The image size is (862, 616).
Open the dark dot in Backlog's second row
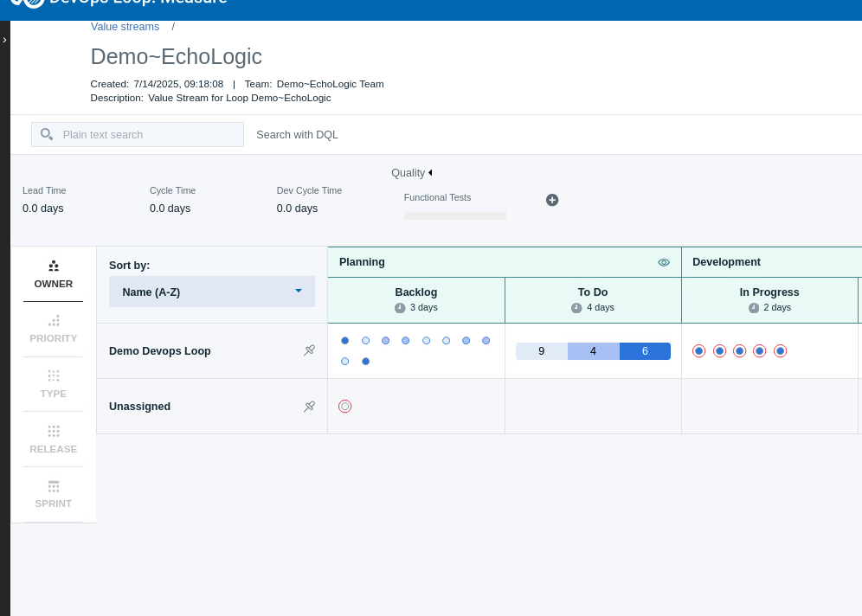pos(365,361)
